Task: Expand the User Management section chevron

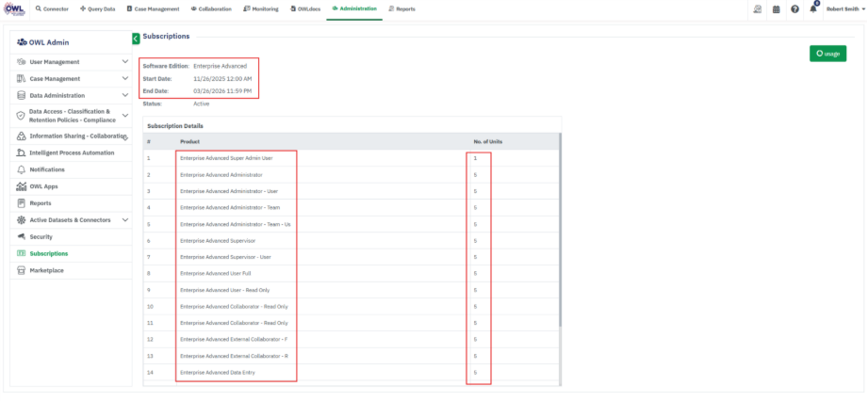Action: point(125,62)
